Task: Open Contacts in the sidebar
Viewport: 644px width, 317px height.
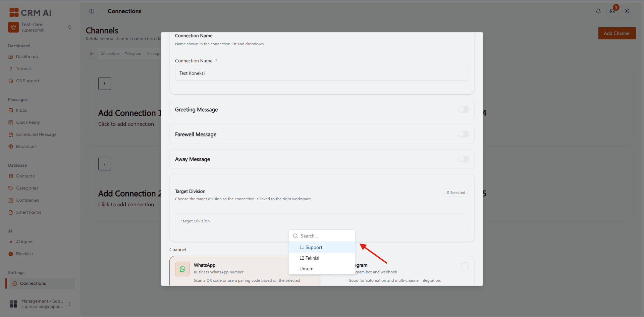Action: point(25,176)
